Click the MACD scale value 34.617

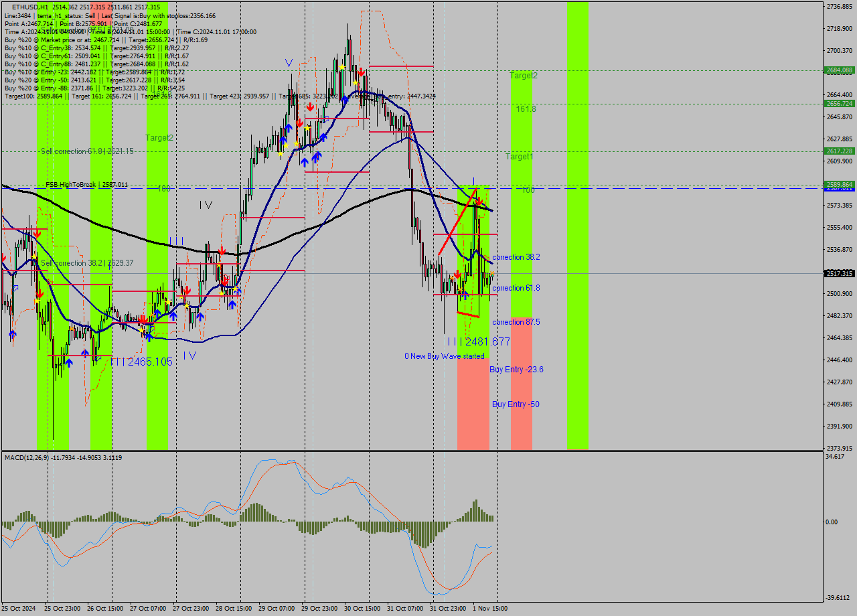[835, 456]
